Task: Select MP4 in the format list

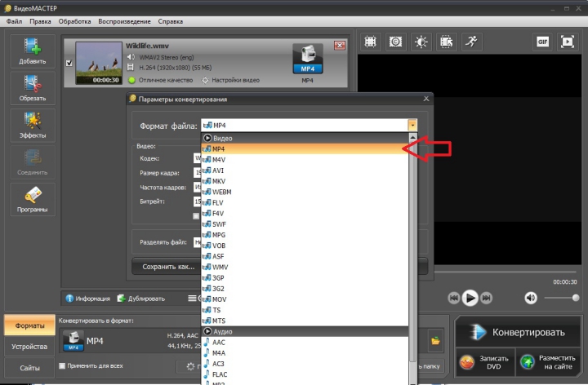Action: point(305,149)
